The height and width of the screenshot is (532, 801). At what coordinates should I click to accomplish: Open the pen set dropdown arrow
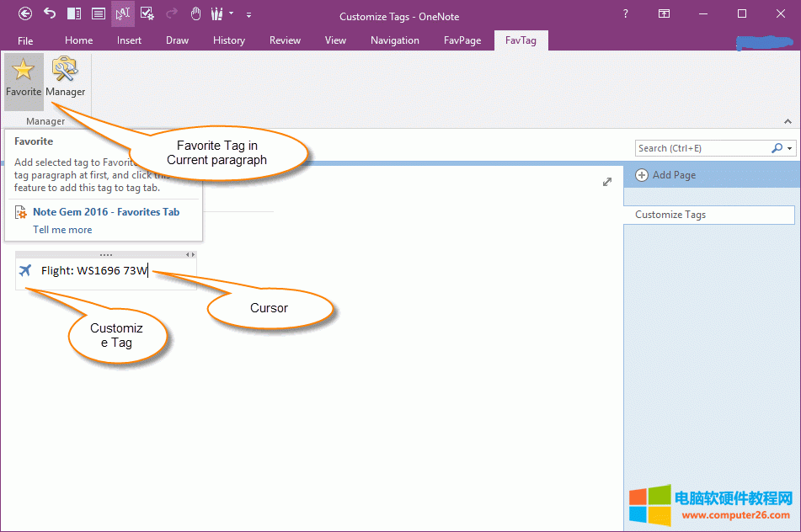pyautogui.click(x=232, y=14)
